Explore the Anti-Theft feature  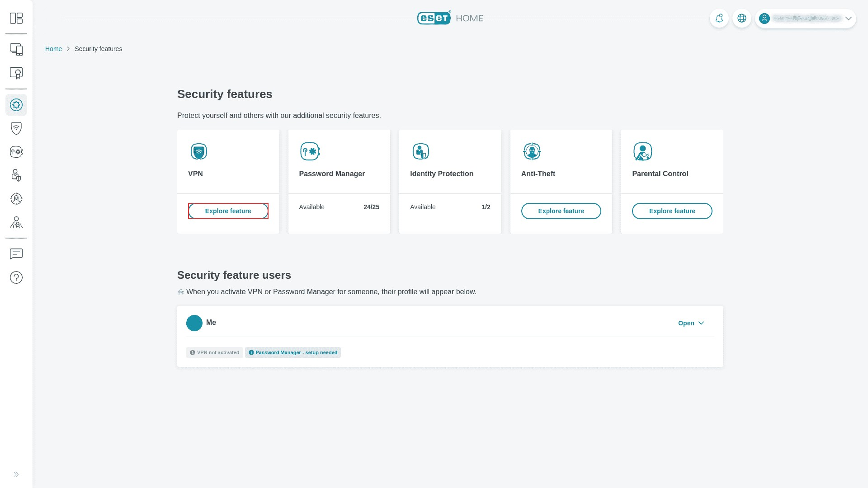(561, 211)
